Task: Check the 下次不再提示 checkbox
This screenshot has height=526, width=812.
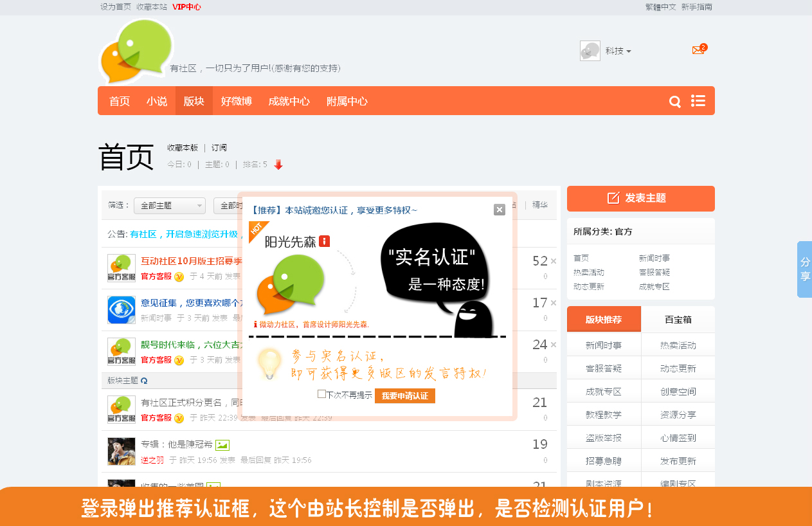Action: pos(321,394)
